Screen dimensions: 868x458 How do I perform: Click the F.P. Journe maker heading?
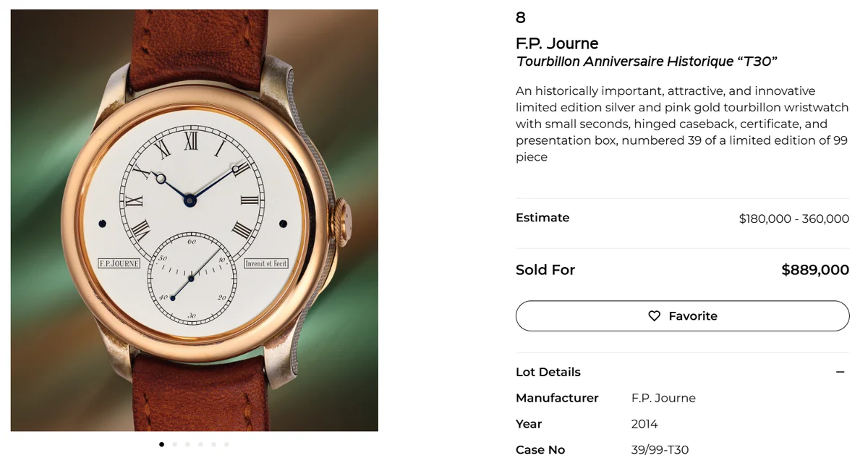point(557,43)
